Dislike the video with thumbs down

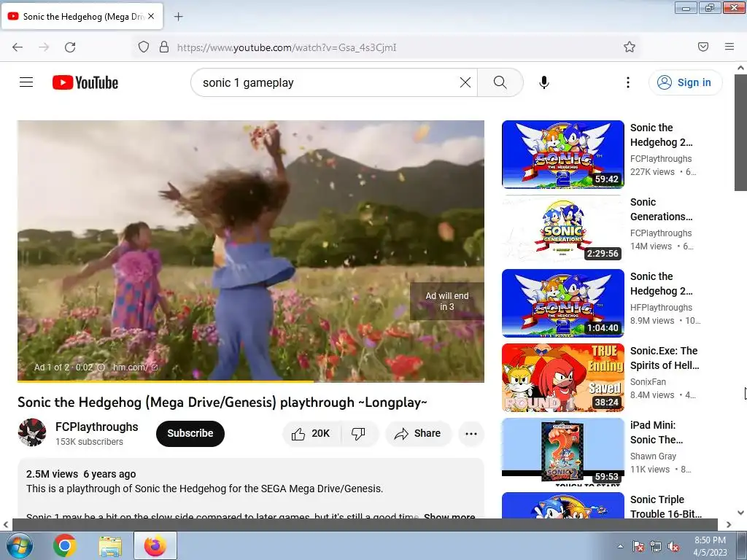coord(358,433)
